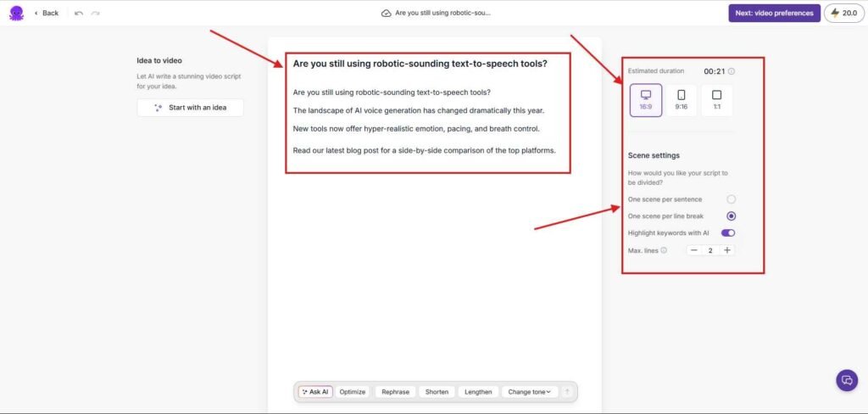The height and width of the screenshot is (414, 868).
Task: Click the redo arrow icon
Action: [95, 13]
